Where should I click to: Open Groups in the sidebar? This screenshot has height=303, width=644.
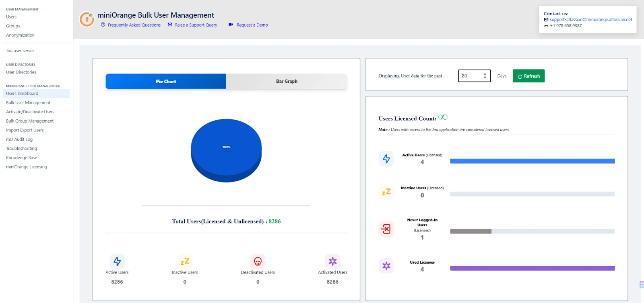pyautogui.click(x=13, y=26)
